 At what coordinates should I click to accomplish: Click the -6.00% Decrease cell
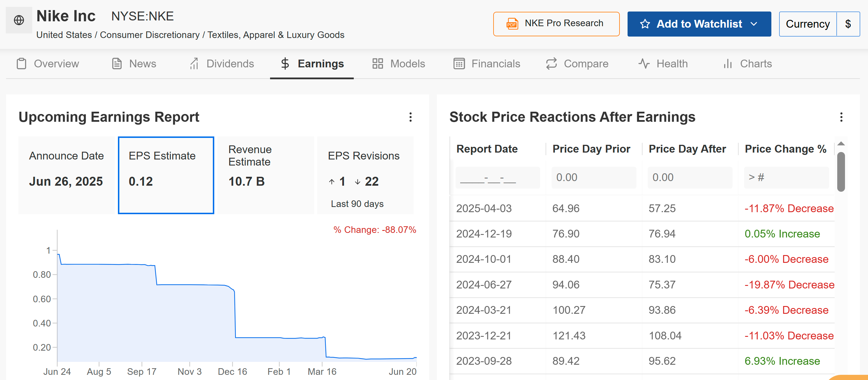(786, 259)
